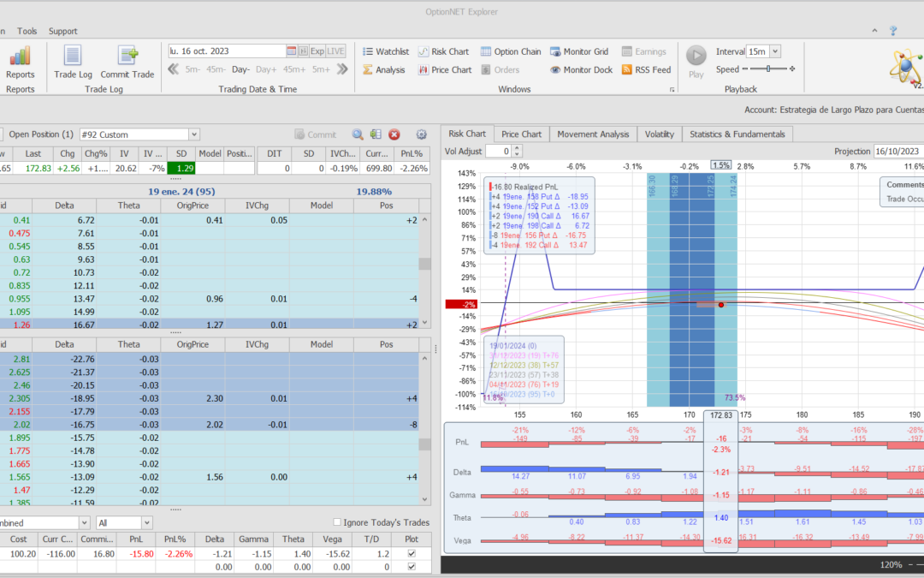Viewport: 924px width, 578px height.
Task: Switch to the Movement Analysis tab
Action: (592, 134)
